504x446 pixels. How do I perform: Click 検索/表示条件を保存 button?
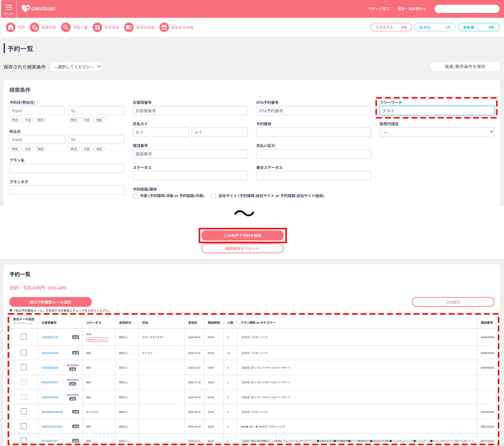(465, 67)
